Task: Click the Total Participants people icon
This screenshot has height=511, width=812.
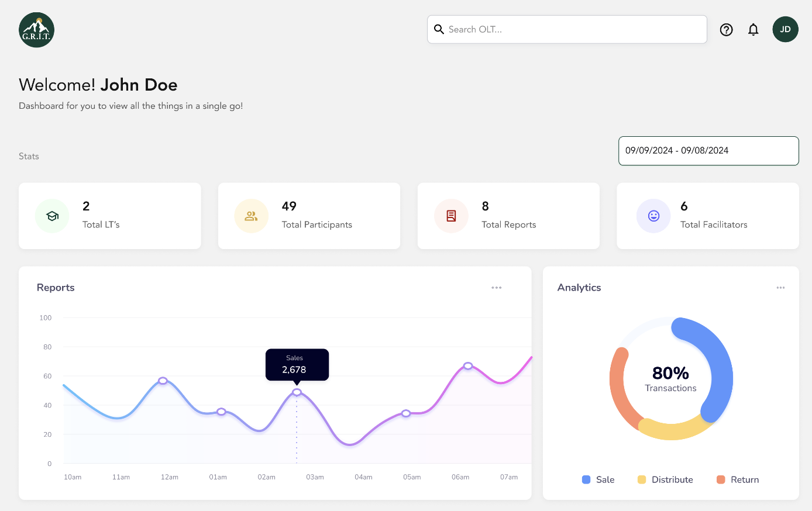Action: 251,216
